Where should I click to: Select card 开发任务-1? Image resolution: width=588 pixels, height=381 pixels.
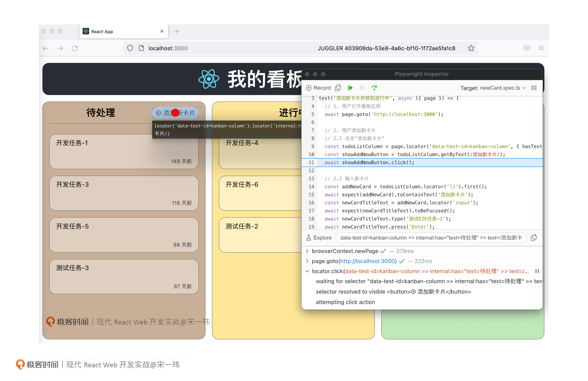(x=124, y=151)
